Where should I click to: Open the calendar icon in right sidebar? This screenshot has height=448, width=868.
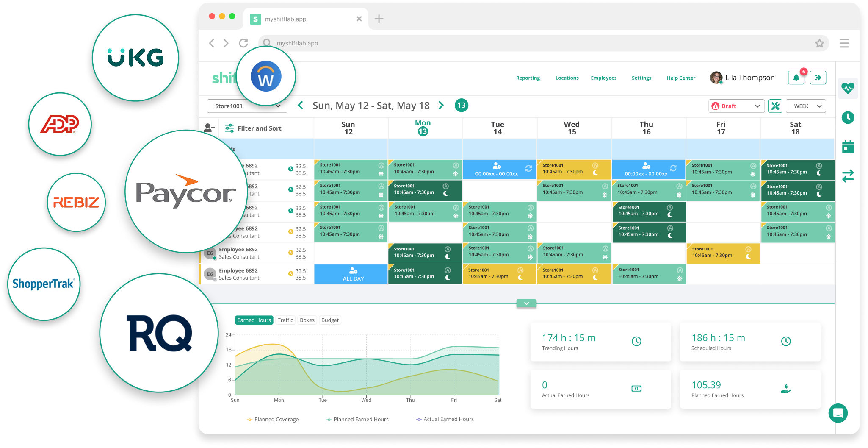(x=848, y=147)
